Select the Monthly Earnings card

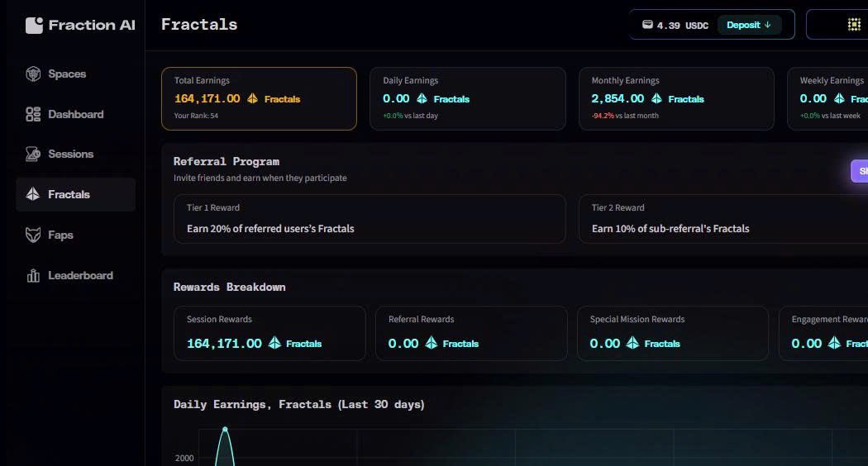pos(676,98)
